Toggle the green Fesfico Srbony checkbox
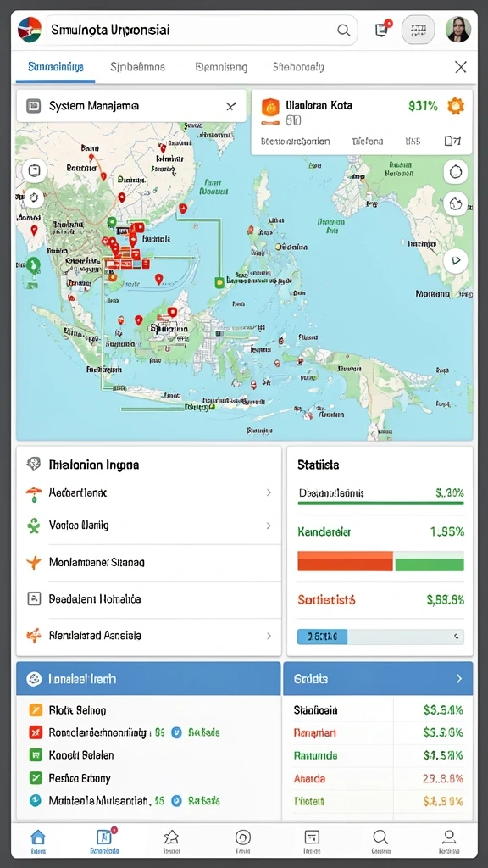This screenshot has width=488, height=868. coord(35,778)
